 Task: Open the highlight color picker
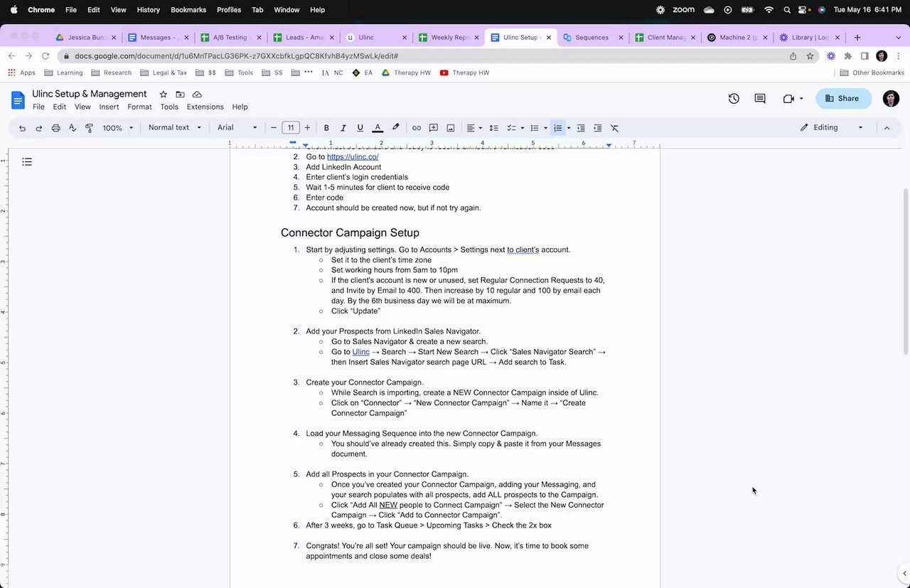(x=395, y=128)
